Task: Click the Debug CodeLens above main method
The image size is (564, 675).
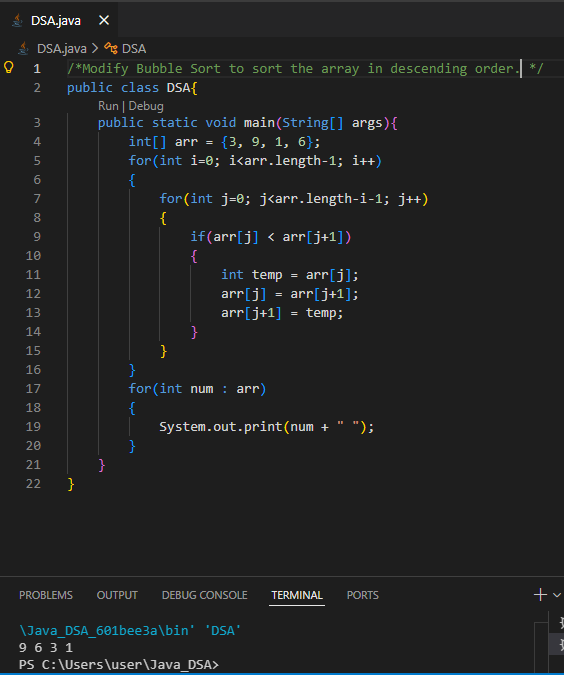Action: [146, 106]
